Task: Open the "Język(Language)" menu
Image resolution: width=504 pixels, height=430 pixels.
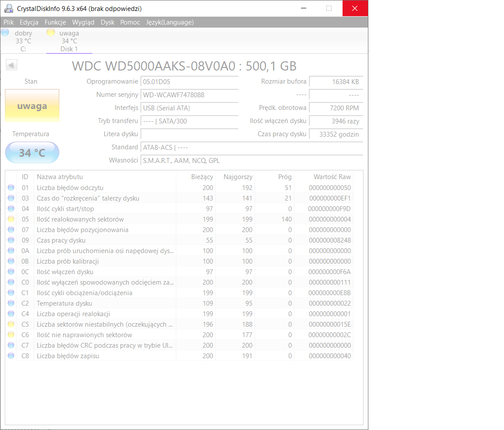Action: click(x=170, y=22)
